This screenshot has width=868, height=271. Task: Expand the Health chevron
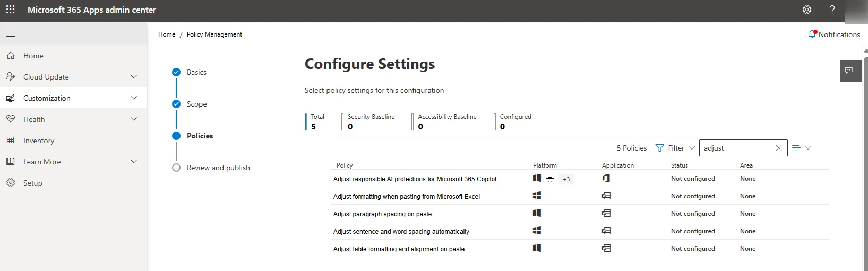tap(134, 119)
